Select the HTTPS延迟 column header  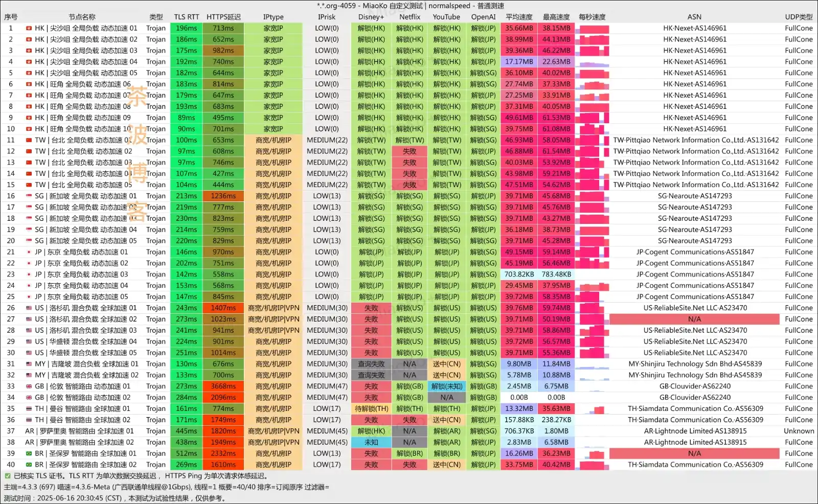(x=223, y=17)
